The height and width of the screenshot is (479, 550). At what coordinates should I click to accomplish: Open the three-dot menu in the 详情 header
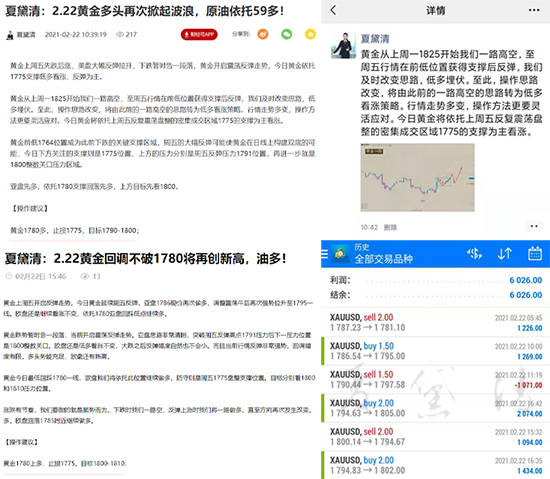(x=534, y=11)
